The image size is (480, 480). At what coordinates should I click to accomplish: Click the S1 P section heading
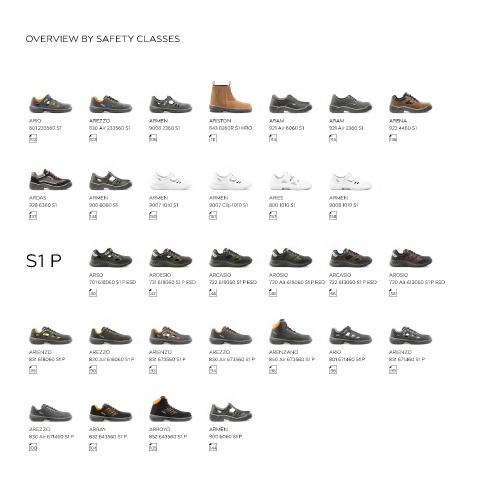click(44, 261)
